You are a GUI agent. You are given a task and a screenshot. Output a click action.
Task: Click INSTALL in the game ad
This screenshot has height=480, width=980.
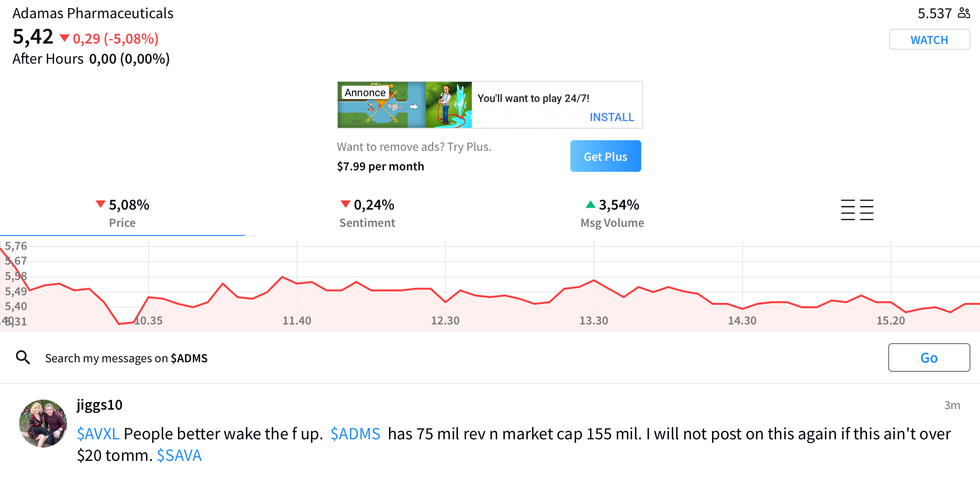click(612, 117)
